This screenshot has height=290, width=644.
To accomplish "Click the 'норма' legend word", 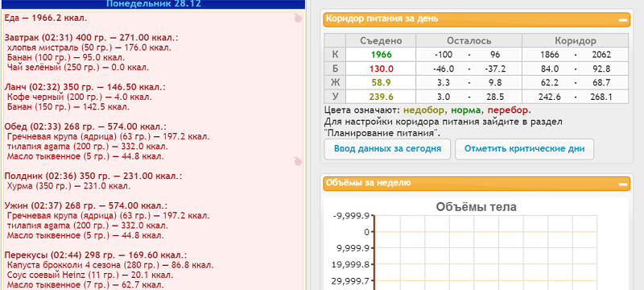I will pyautogui.click(x=466, y=110).
